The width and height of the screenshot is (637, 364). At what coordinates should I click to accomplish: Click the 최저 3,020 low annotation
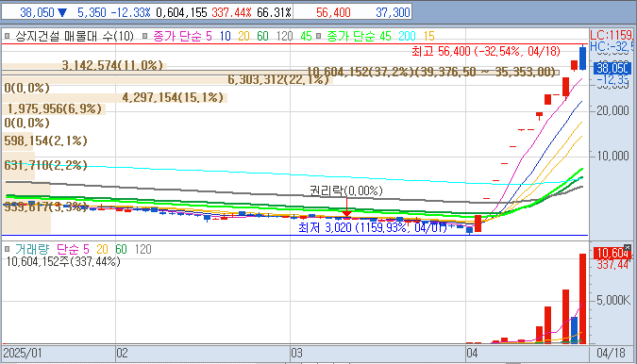(373, 227)
